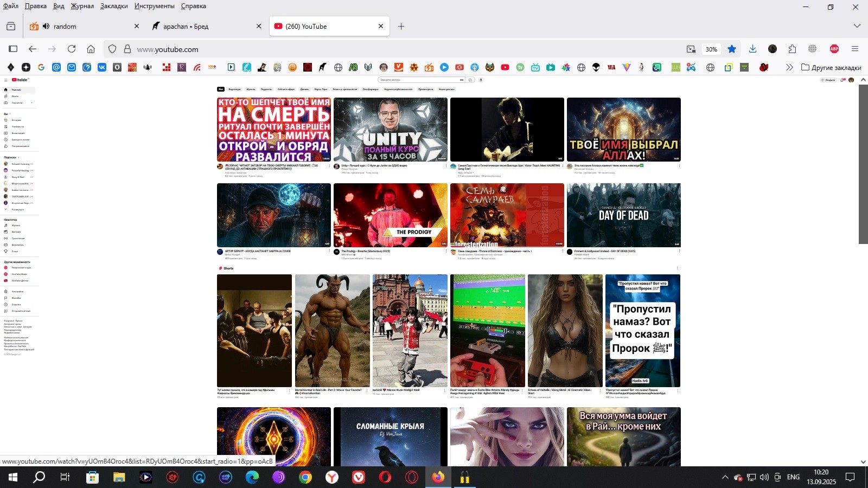Open a new tab with plus button

(x=401, y=26)
